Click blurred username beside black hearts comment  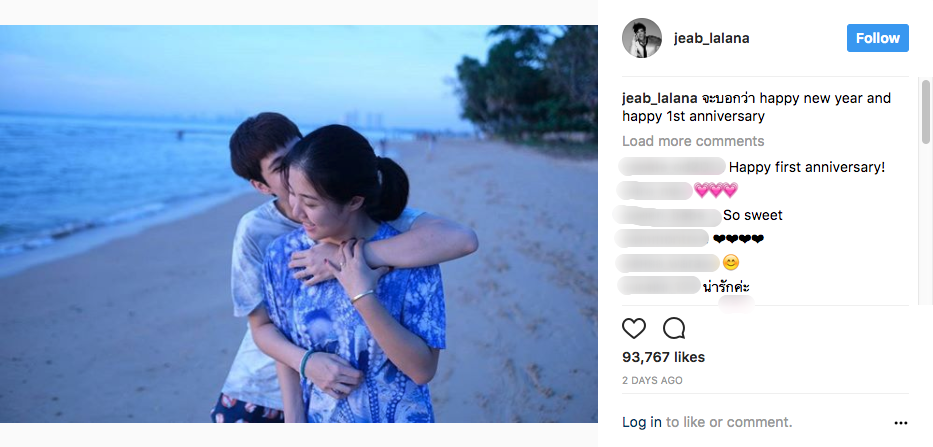(662, 239)
